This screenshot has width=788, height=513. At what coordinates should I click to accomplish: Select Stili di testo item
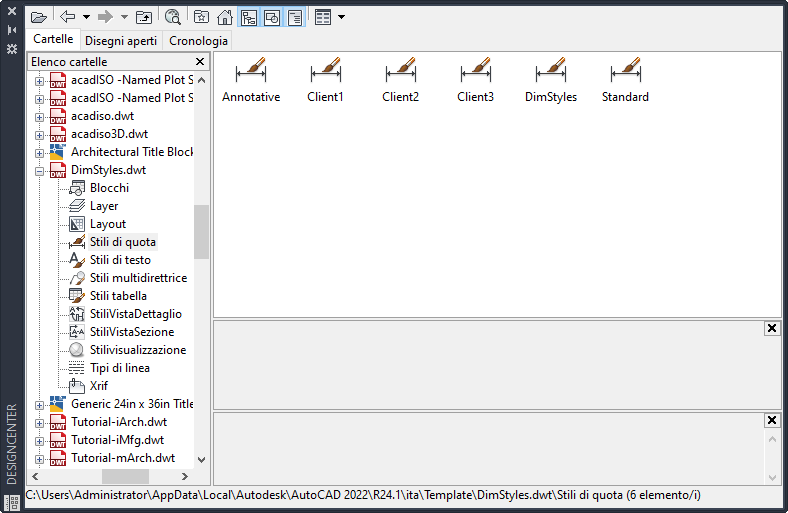(x=120, y=260)
